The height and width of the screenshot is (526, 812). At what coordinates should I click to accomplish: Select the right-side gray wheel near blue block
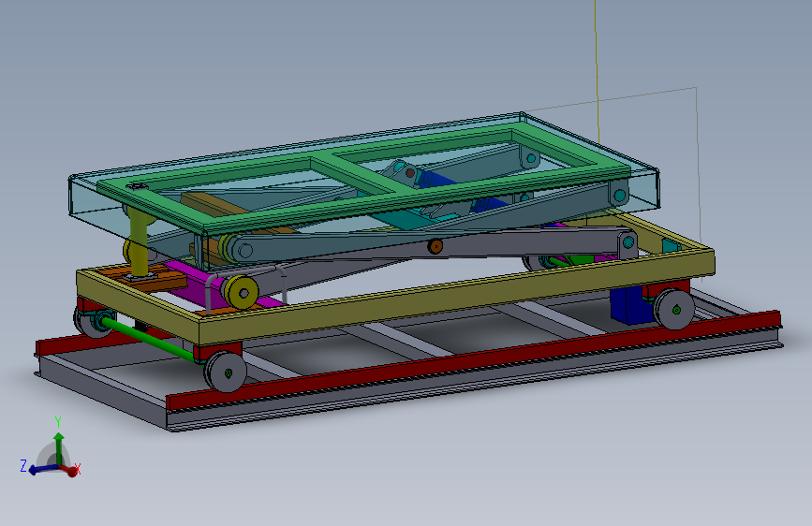[673, 310]
